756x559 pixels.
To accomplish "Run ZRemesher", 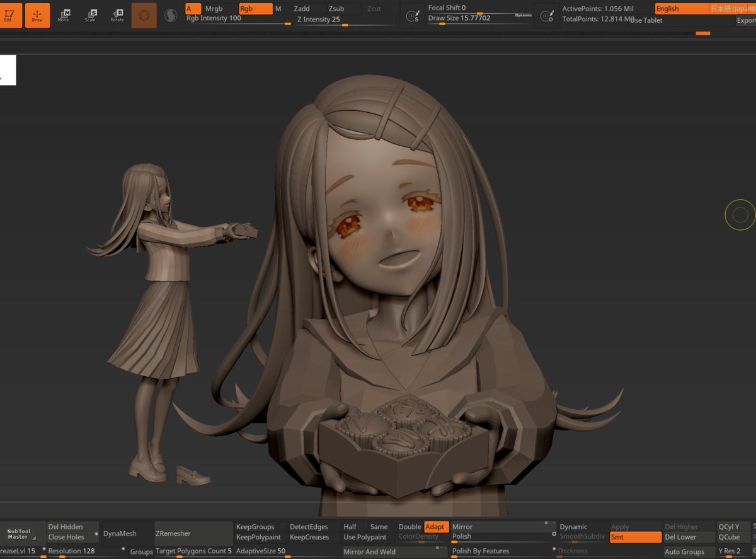I will pos(193,533).
